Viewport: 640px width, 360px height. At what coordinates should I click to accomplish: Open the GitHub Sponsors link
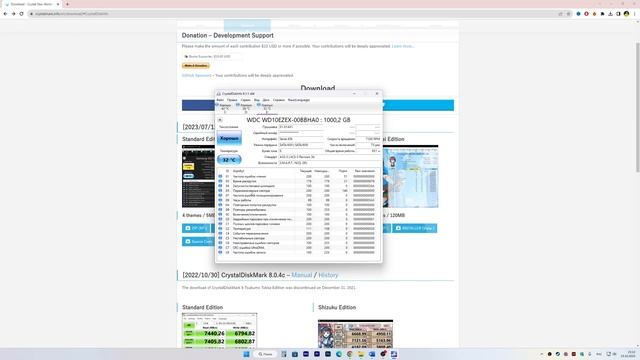pyautogui.click(x=197, y=76)
